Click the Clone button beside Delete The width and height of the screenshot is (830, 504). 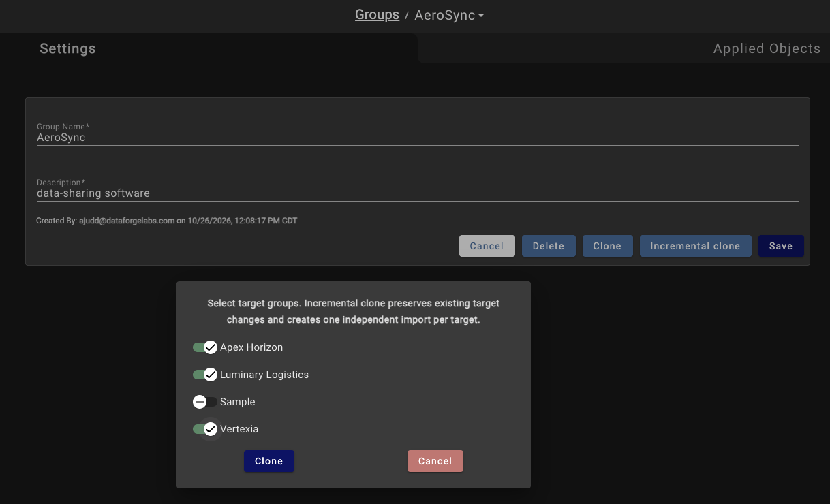click(607, 246)
